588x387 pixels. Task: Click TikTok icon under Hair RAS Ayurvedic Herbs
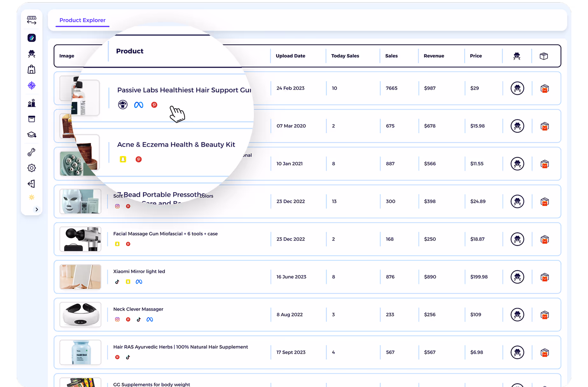[x=128, y=357]
